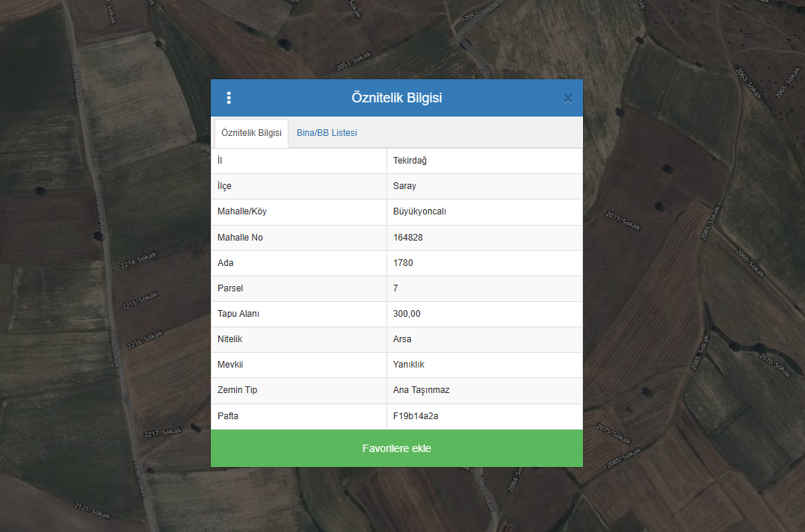
Task: Click the 2071. Sokak map label
Action: pos(623,221)
